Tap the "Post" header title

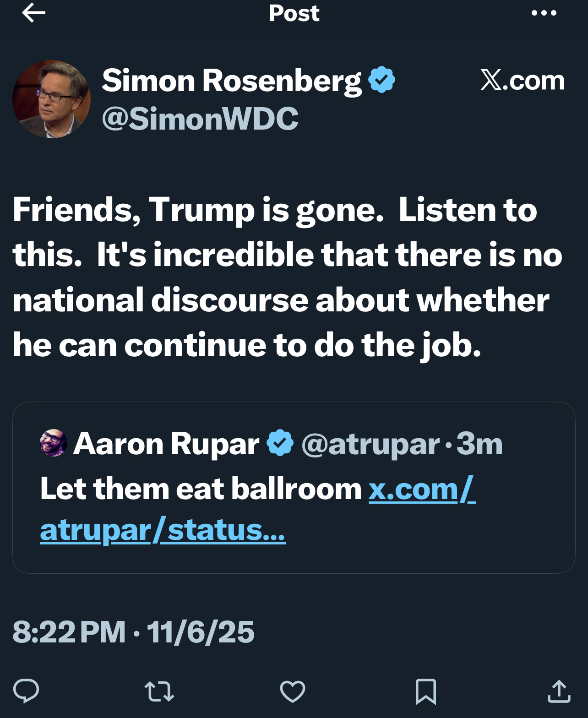click(x=294, y=13)
